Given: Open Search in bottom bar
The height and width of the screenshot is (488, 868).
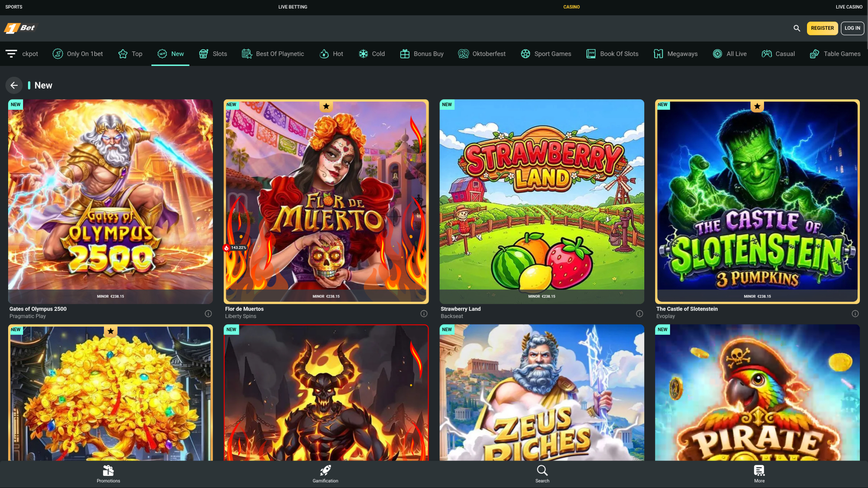Looking at the screenshot, I should click(x=542, y=474).
